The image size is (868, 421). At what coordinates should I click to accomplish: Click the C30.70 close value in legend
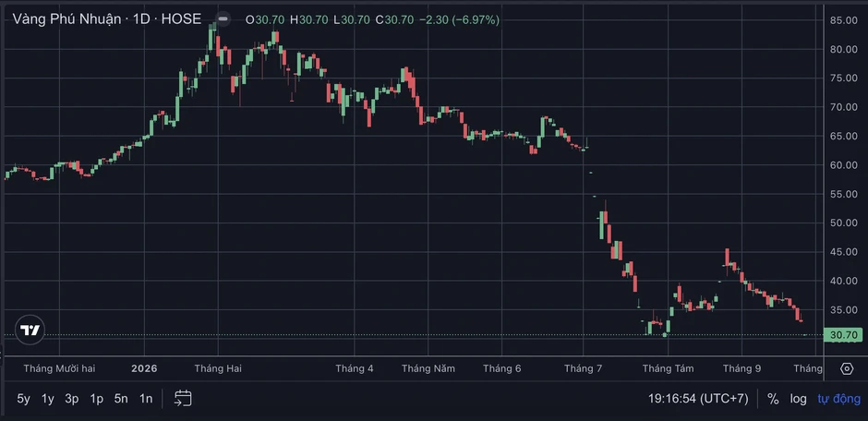click(394, 20)
